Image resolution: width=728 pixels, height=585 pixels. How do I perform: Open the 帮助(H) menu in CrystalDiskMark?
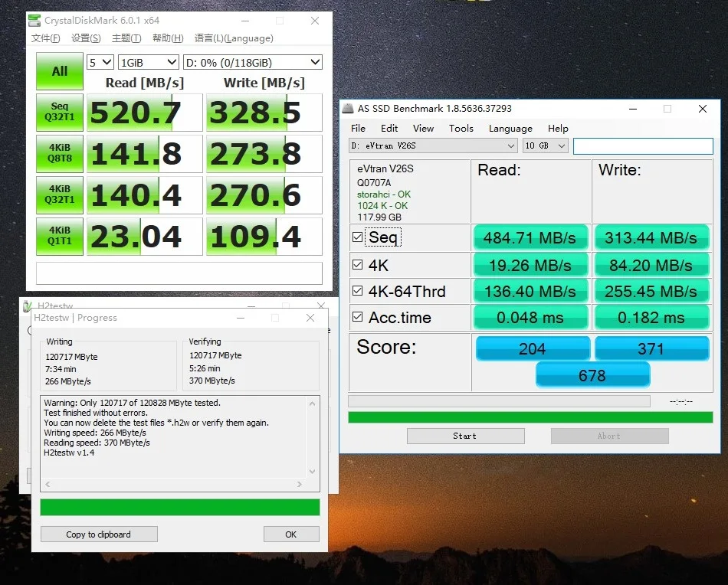tap(168, 38)
